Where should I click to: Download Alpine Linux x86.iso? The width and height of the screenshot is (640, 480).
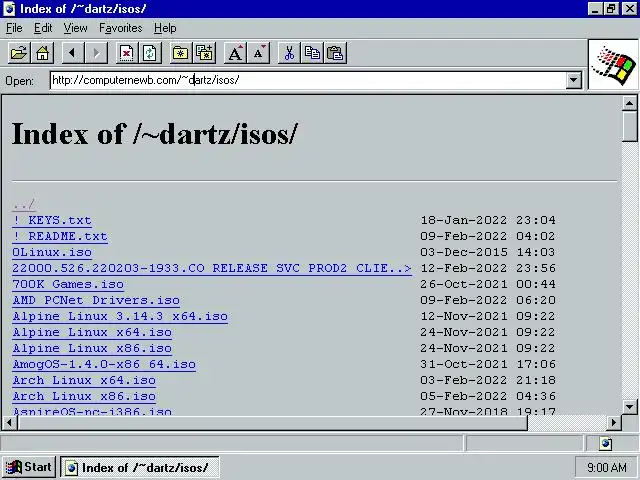coord(92,348)
